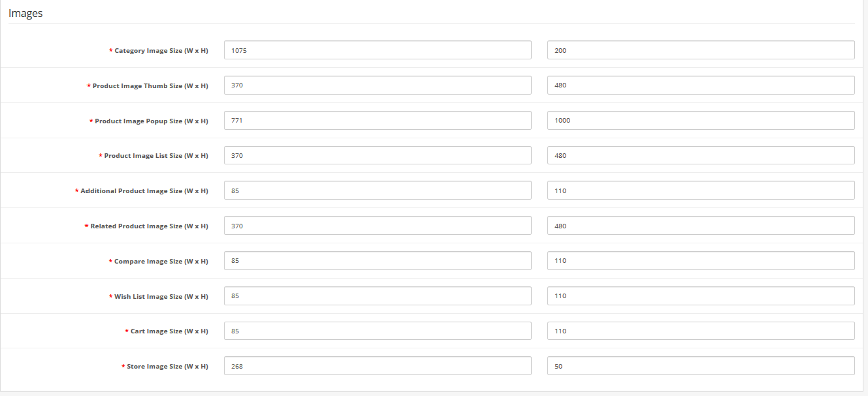Focus the Product Image Thumb width field

coord(378,85)
